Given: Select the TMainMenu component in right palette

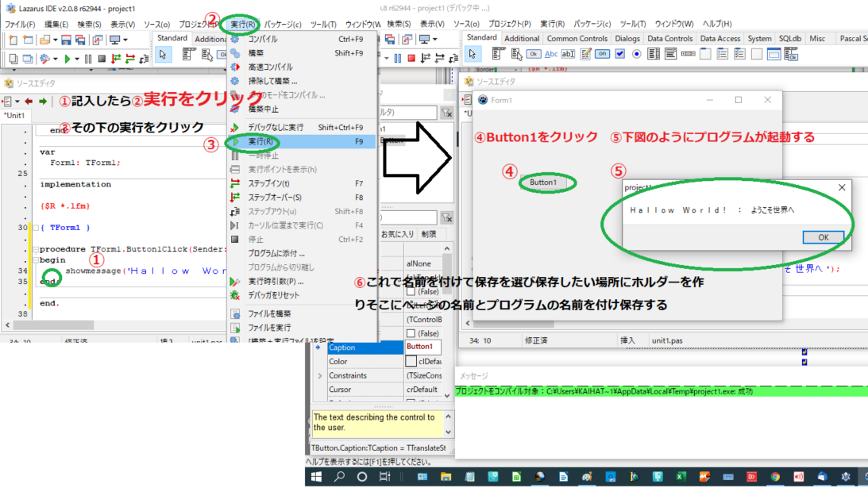Looking at the screenshot, I should [498, 54].
